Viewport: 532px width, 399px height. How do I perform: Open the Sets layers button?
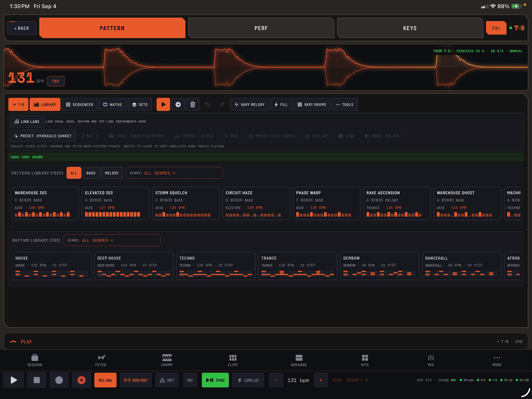pyautogui.click(x=140, y=104)
